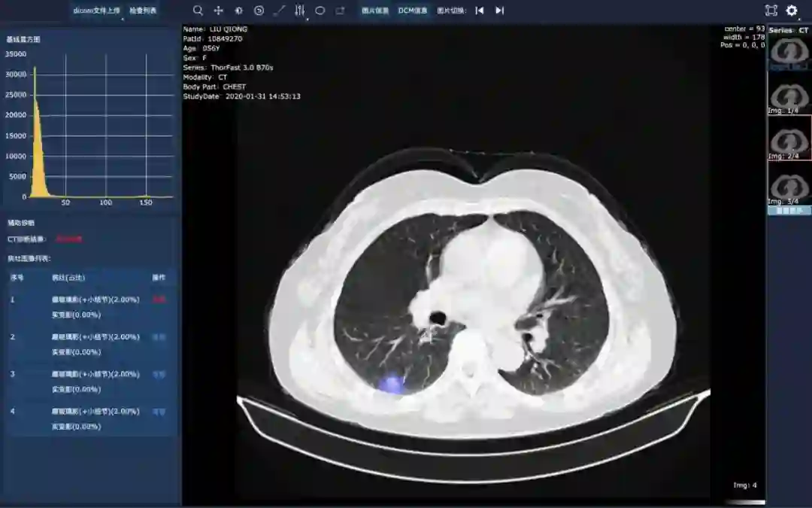The height and width of the screenshot is (508, 812).
Task: Click the blue action link in row 4
Action: [159, 412]
